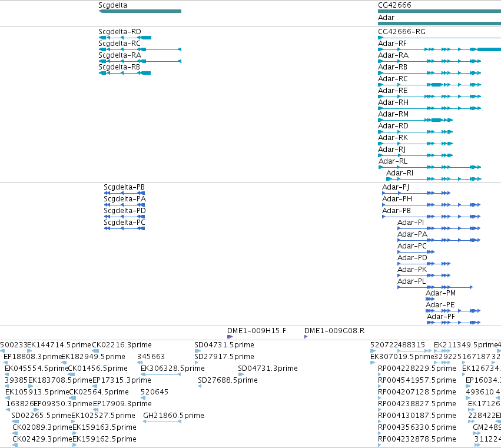Viewport: 501px width, 448px height.
Task: Select transcript Scgdelta-RC label
Action: tap(120, 44)
